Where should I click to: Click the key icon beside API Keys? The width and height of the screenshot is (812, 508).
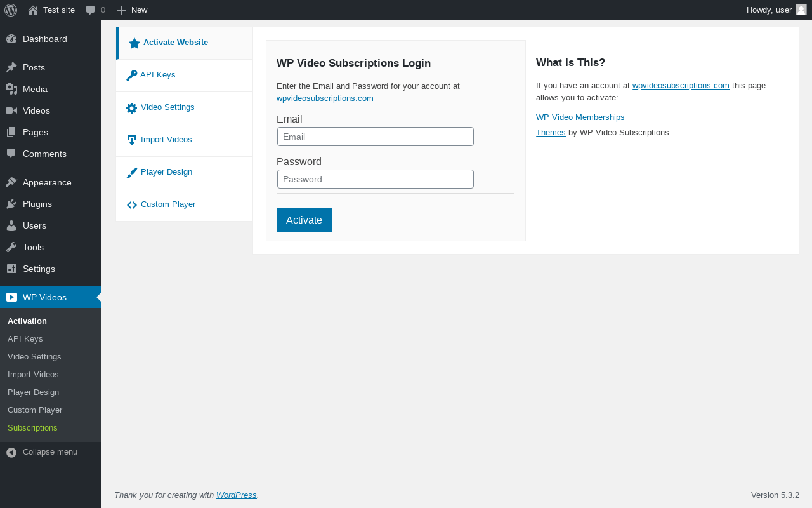point(132,75)
